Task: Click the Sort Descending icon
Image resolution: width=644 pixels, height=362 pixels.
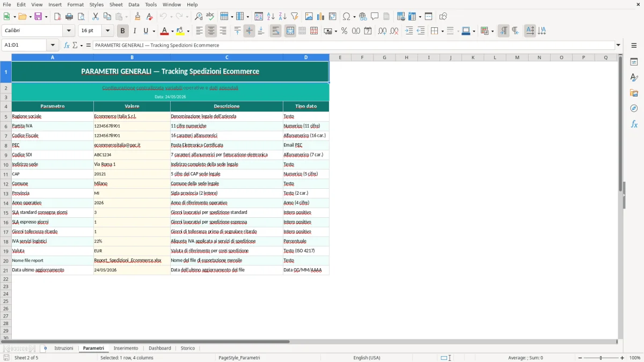Action: coord(282,17)
